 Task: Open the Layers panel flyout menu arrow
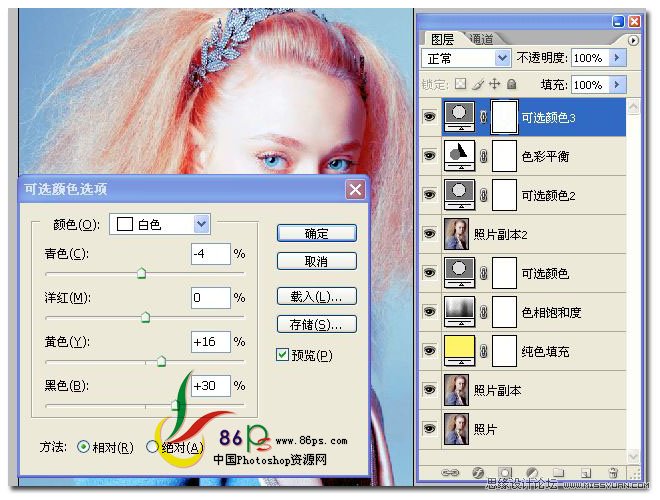click(633, 40)
